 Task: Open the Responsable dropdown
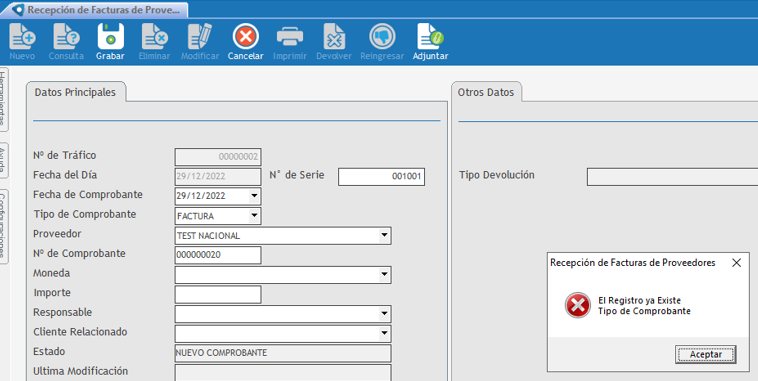384,314
